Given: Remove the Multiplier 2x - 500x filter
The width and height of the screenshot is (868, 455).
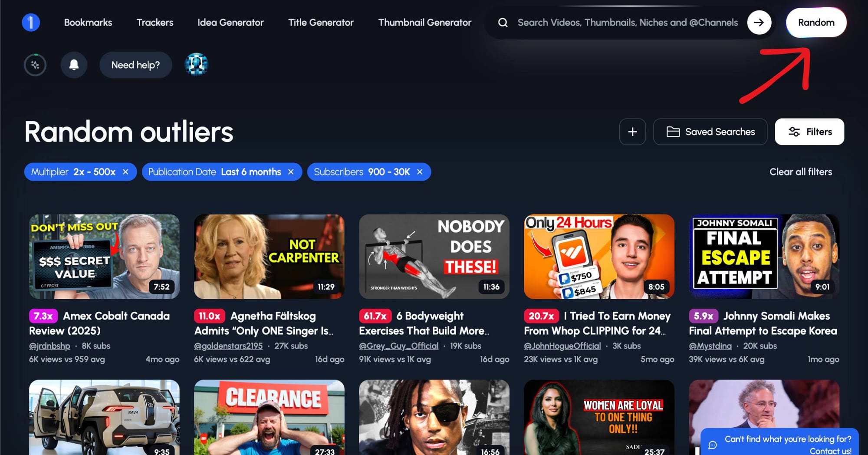Looking at the screenshot, I should coord(126,172).
